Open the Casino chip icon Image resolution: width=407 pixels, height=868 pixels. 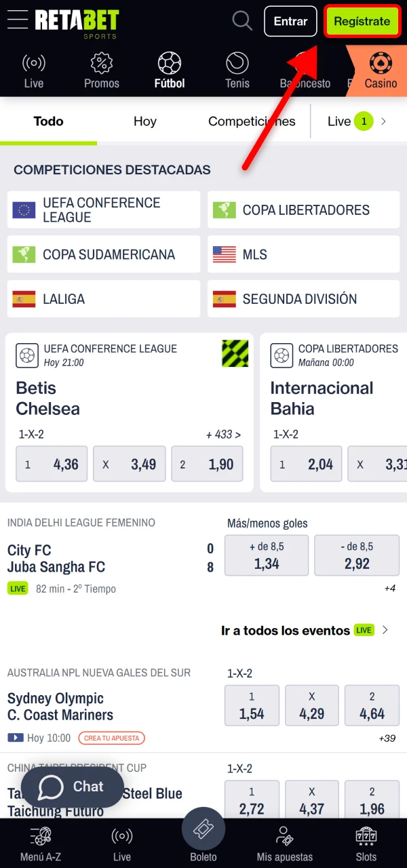tap(381, 64)
